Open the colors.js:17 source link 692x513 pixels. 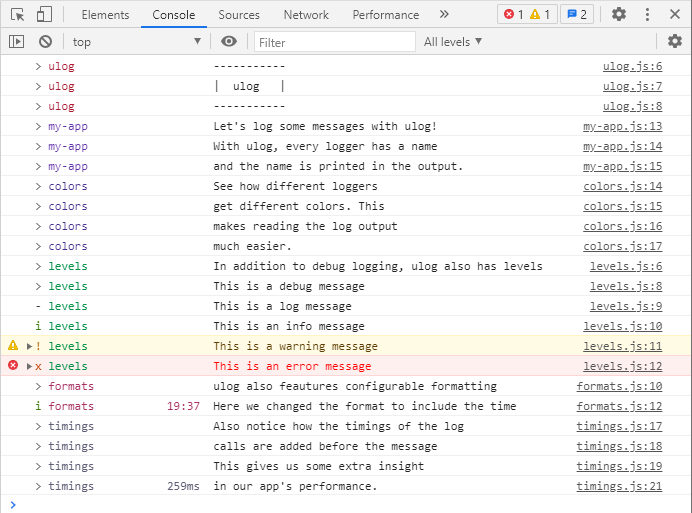pyautogui.click(x=623, y=246)
